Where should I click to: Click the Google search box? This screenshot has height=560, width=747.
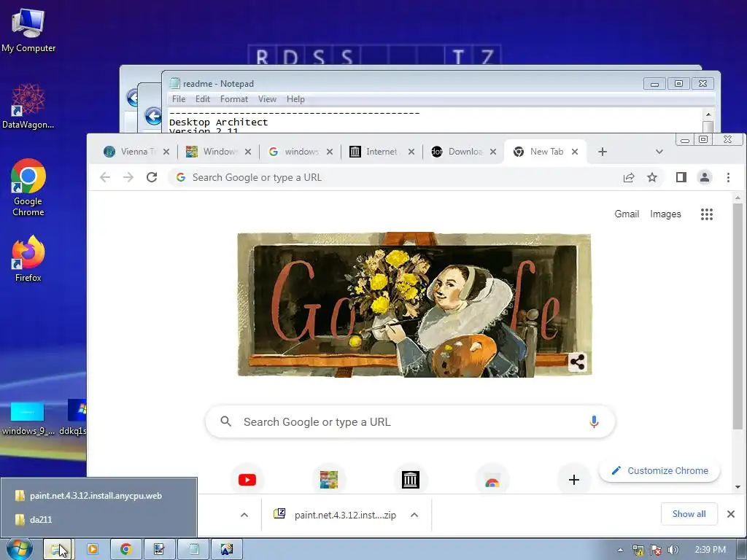click(x=410, y=421)
